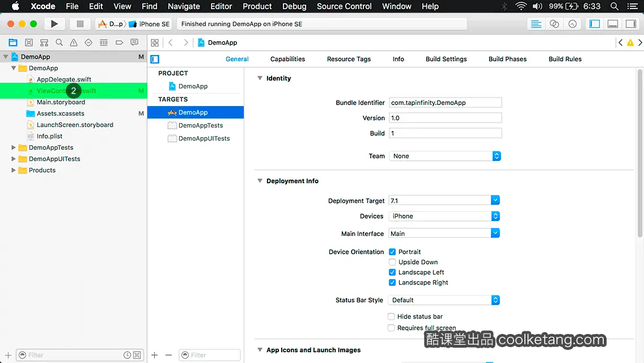Show the Standard editor
This screenshot has width=644, height=363.
pyautogui.click(x=536, y=24)
